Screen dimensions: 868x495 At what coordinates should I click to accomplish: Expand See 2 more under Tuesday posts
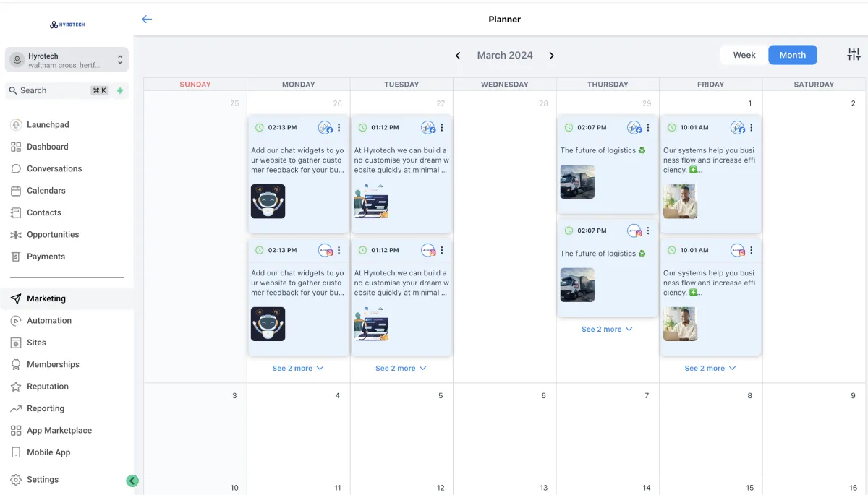401,369
